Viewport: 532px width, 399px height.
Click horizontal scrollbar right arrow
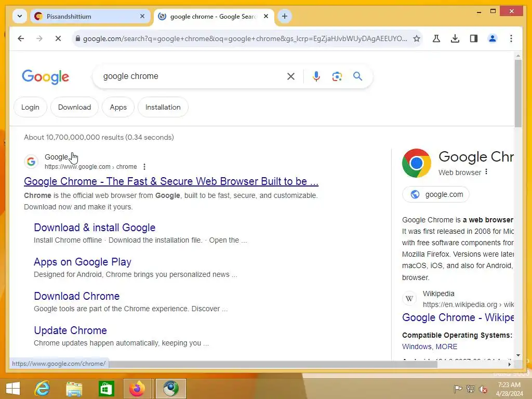[x=509, y=364]
